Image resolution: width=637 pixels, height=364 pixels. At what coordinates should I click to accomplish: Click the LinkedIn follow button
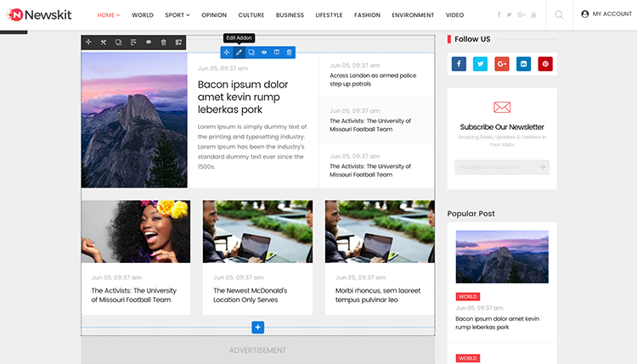click(x=523, y=64)
